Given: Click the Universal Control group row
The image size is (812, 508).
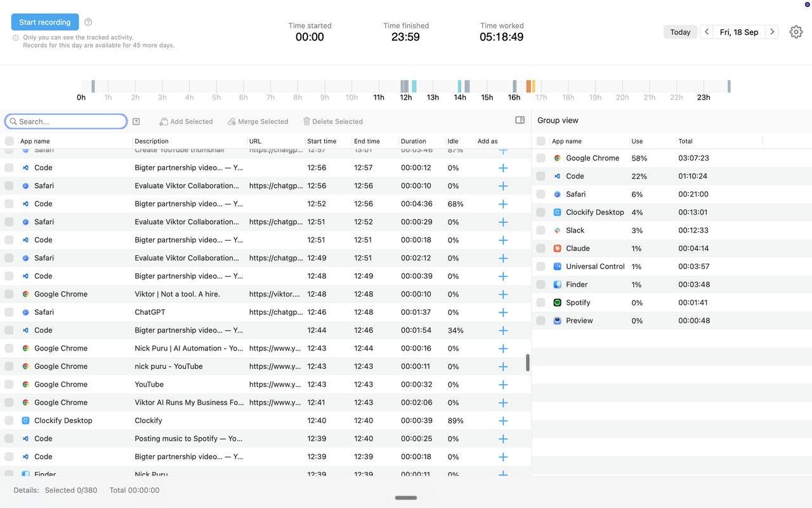Looking at the screenshot, I should coord(672,267).
